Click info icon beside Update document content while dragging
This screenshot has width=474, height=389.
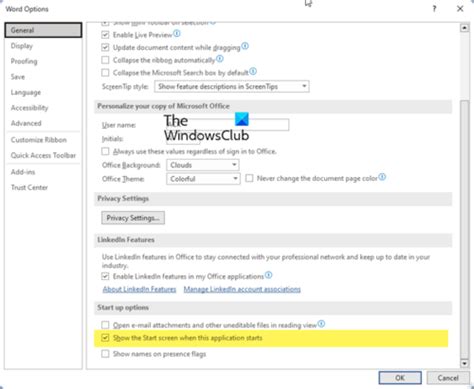pos(245,46)
